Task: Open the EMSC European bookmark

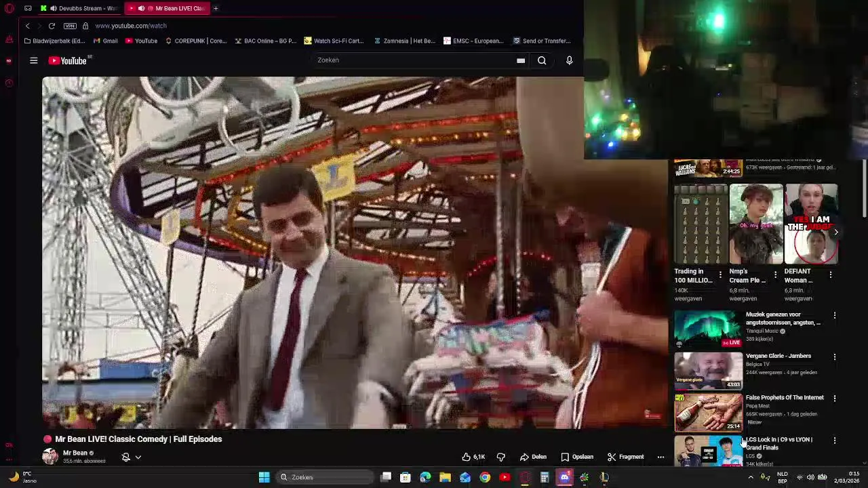Action: [x=473, y=41]
